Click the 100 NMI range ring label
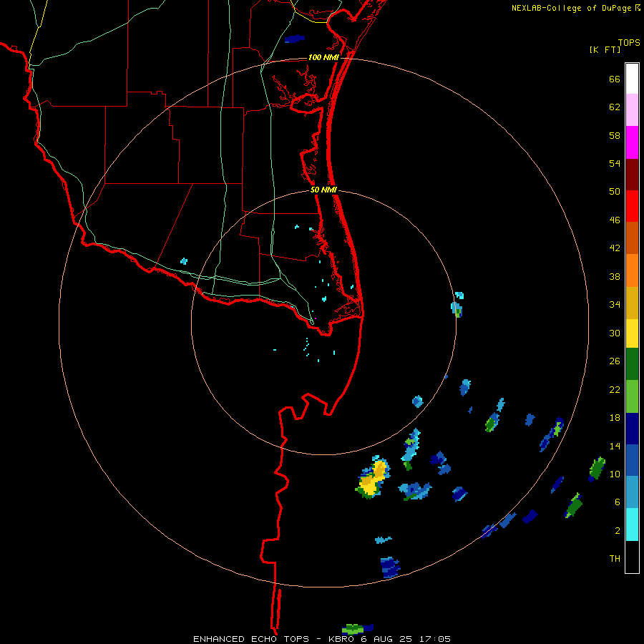This screenshot has height=644, width=644. point(323,57)
